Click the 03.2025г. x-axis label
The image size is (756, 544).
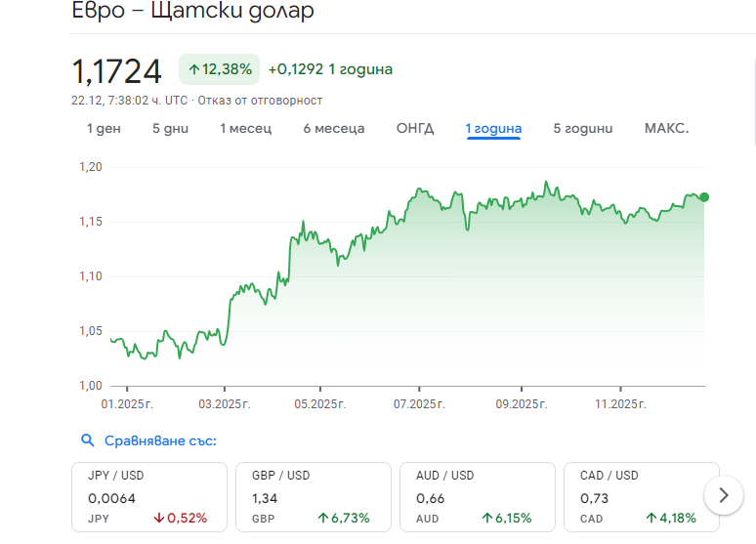point(225,404)
